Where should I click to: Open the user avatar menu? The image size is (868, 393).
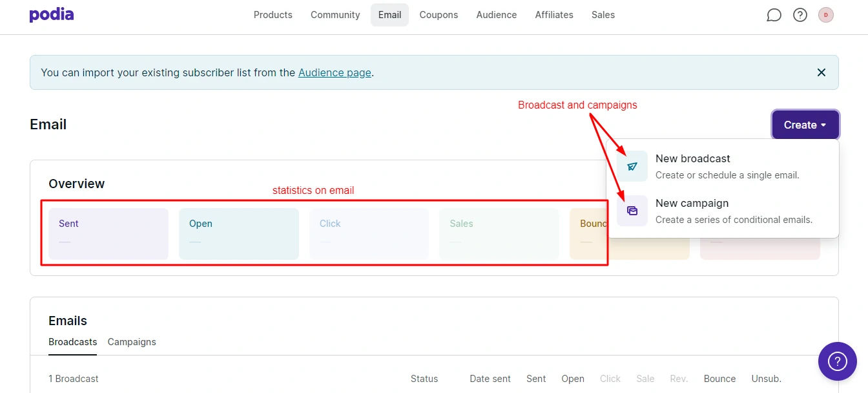pyautogui.click(x=826, y=15)
